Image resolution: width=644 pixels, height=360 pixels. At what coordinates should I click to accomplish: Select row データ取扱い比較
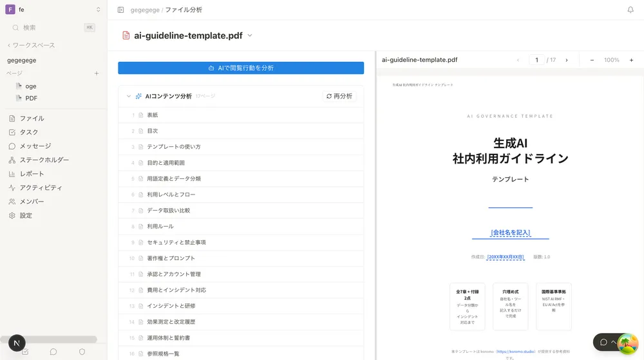click(241, 210)
